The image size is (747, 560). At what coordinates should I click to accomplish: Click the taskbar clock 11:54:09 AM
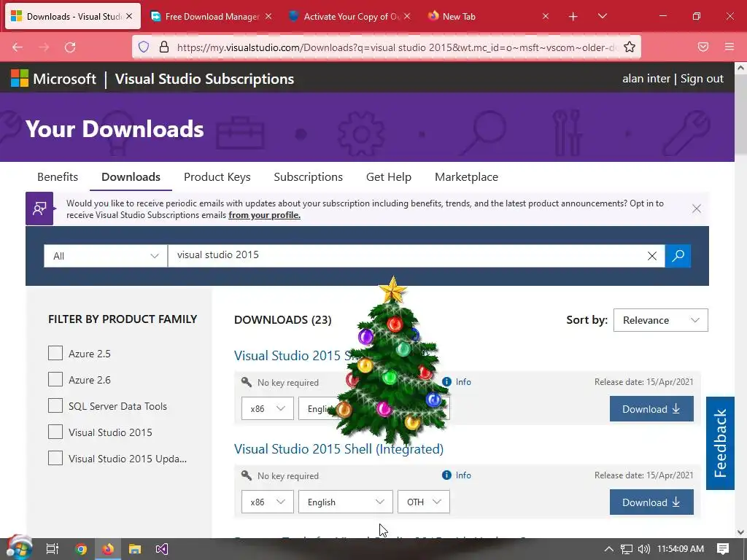tap(681, 549)
